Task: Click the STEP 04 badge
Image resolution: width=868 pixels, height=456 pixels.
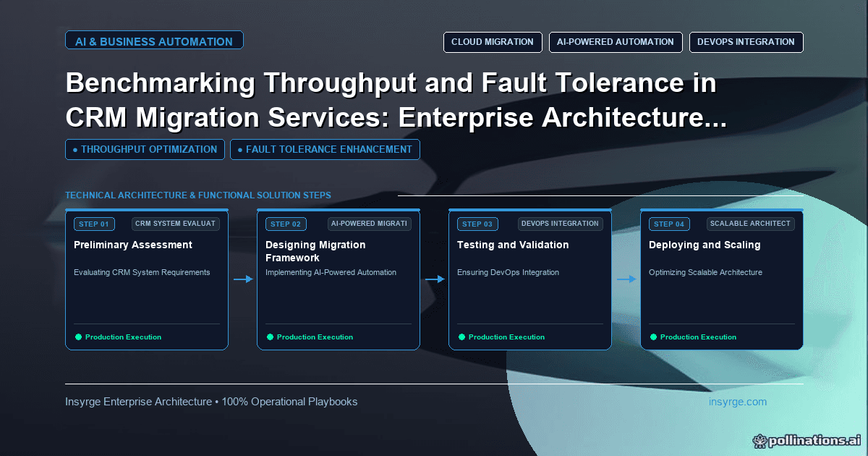Action: 669,224
